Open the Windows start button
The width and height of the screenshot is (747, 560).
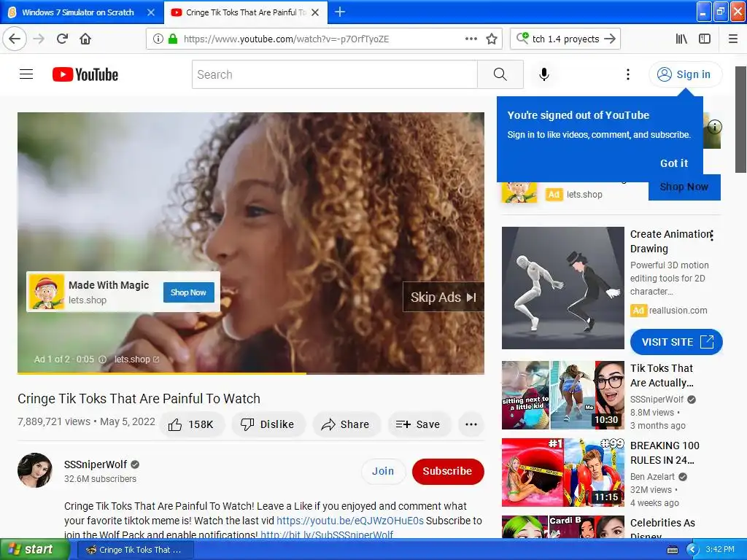click(34, 549)
